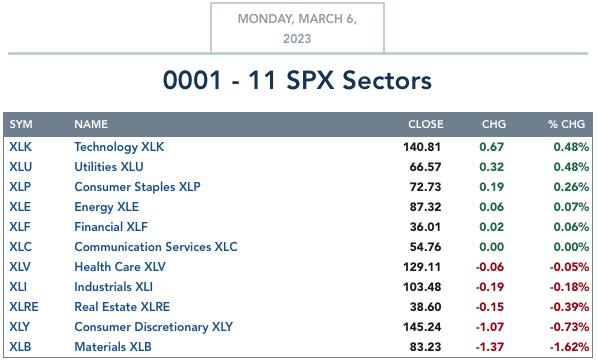Open Health Care XLV link

click(x=120, y=267)
